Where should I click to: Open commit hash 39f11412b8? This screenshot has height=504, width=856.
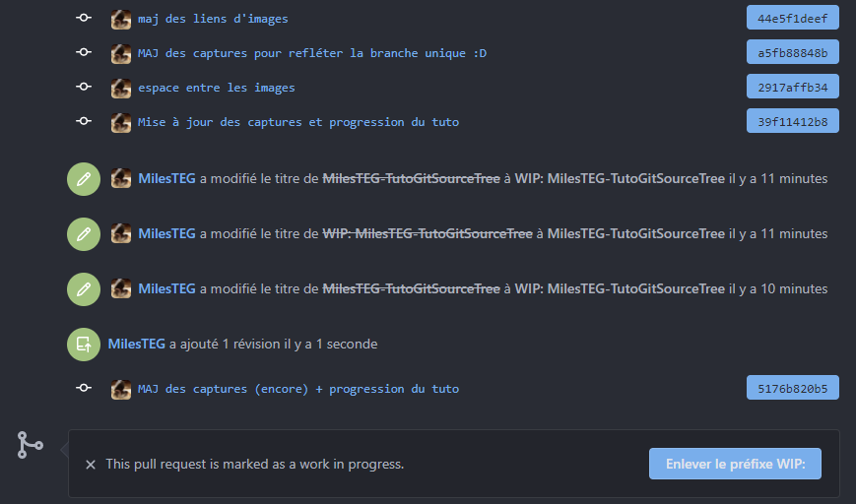tap(793, 121)
